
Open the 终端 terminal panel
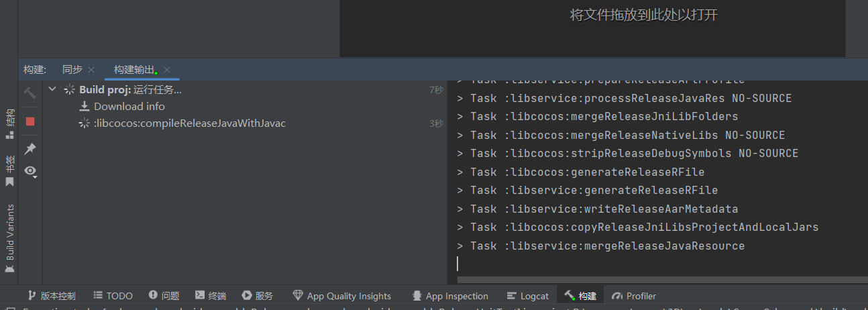click(x=211, y=296)
